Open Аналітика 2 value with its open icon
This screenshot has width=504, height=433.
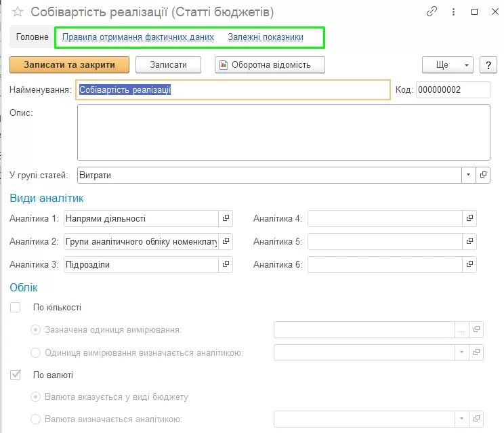[226, 241]
